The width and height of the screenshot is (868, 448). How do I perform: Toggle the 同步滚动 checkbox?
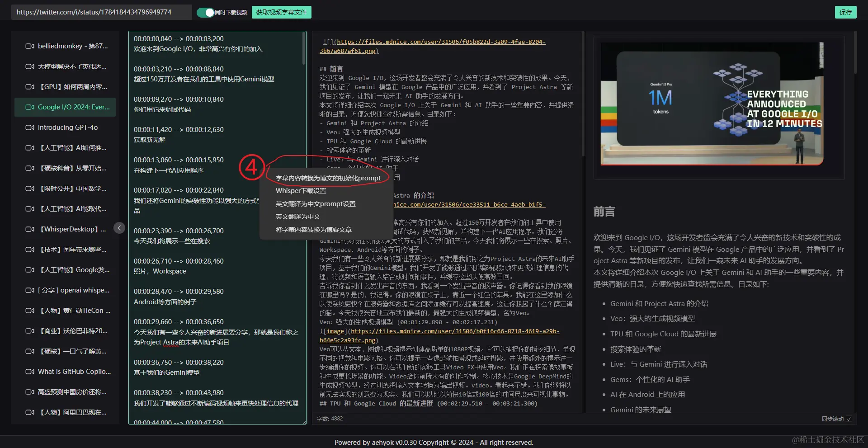pyautogui.click(x=849, y=419)
